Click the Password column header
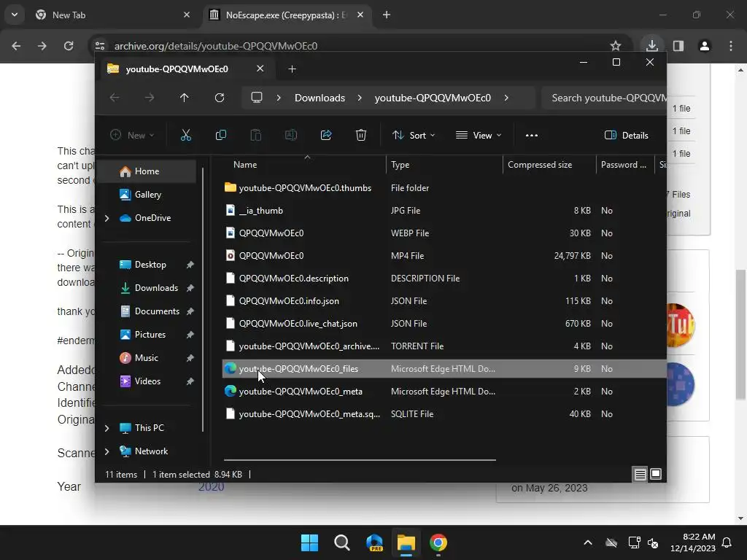The height and width of the screenshot is (560, 747). coord(624,164)
